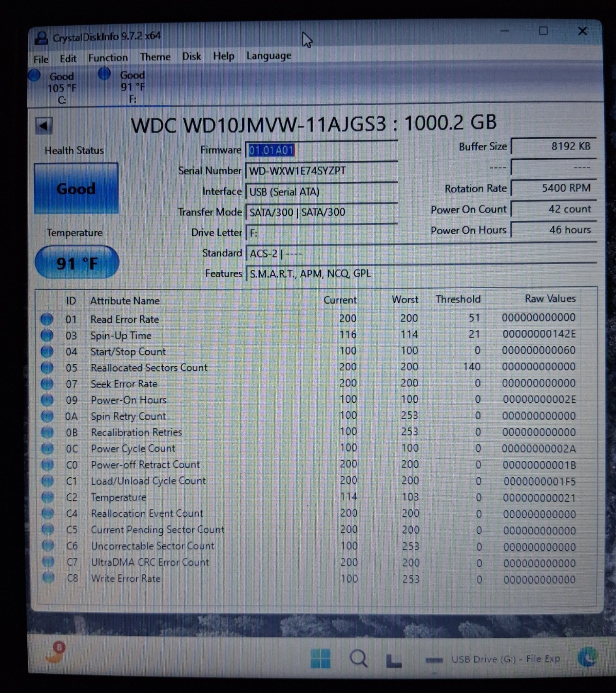Switch to USB Drive (G:) File Explorer

(x=494, y=659)
